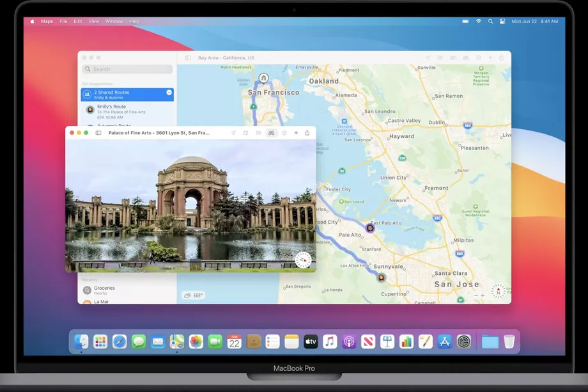Open App Store from the Dock
This screenshot has height=392, width=588.
(445, 341)
